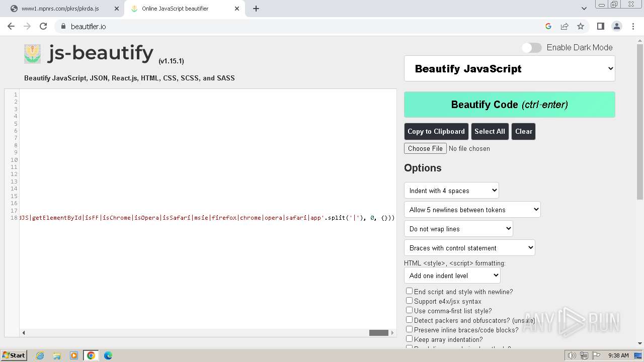Open the Beautify JavaScript language dropdown
644x362 pixels.
pyautogui.click(x=510, y=69)
